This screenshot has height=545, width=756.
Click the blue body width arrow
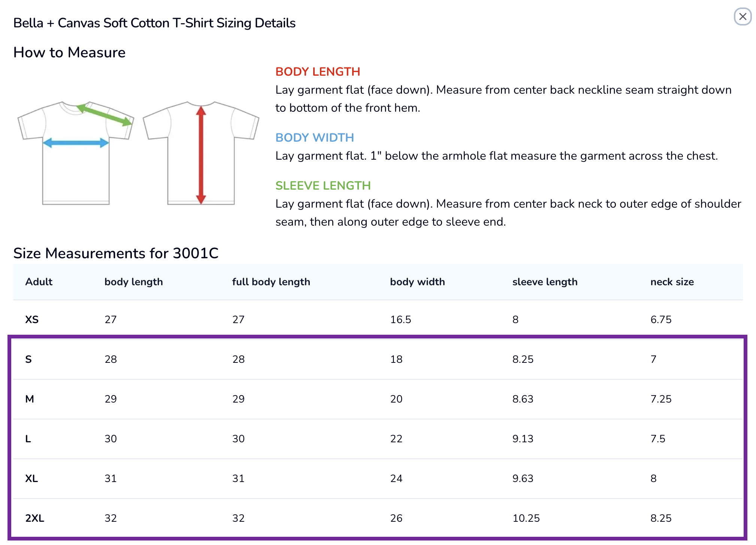[76, 143]
